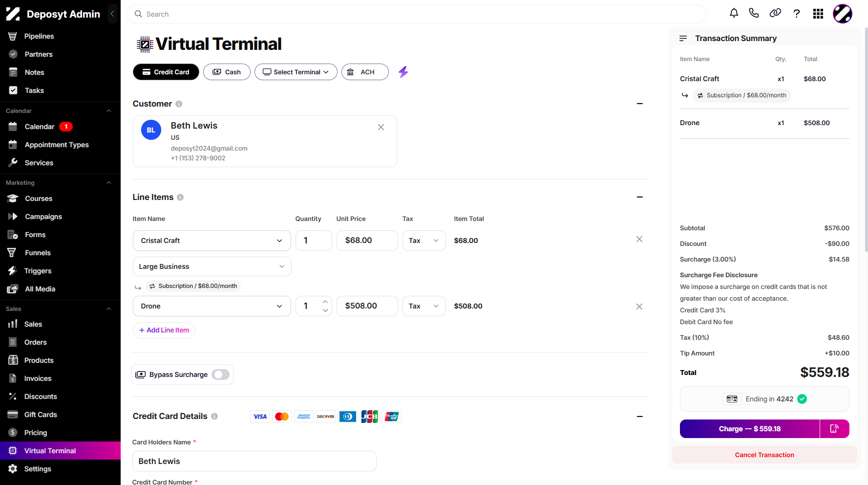
Task: Open Tax dropdown for Drone row
Action: tap(424, 306)
